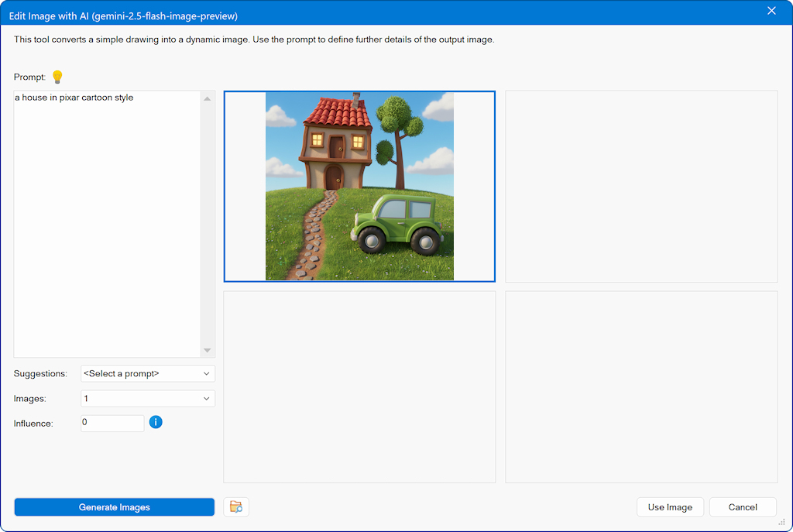Click into the prompt text area
793x532 pixels.
107,224
